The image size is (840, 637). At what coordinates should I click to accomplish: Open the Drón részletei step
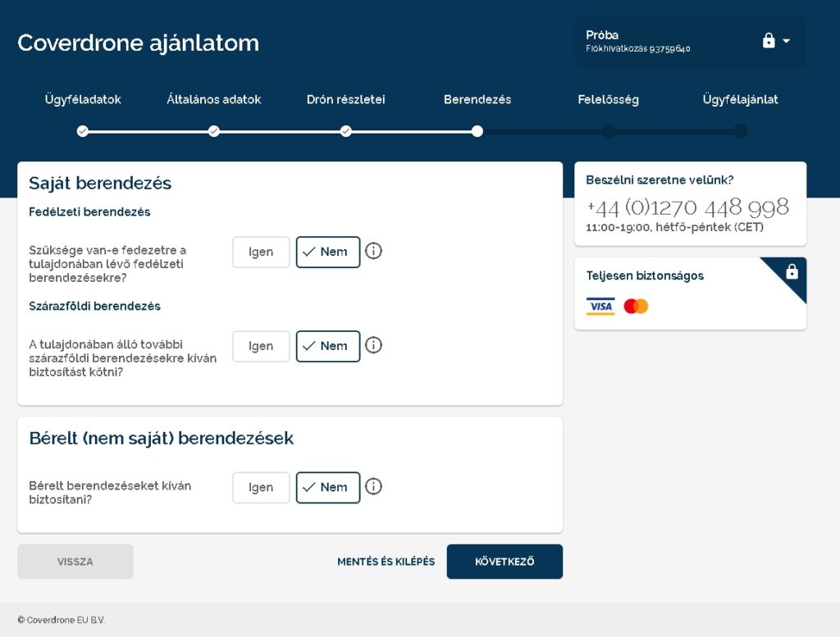[x=346, y=131]
